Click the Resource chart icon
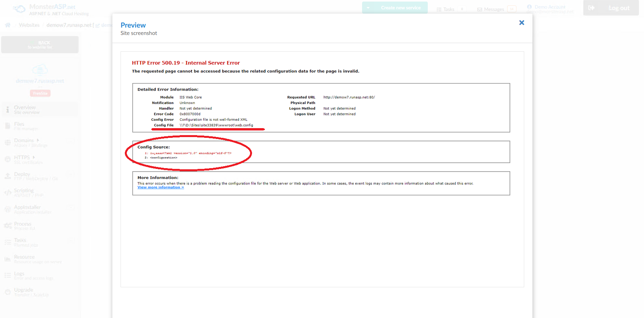The width and height of the screenshot is (644, 318). click(7, 259)
